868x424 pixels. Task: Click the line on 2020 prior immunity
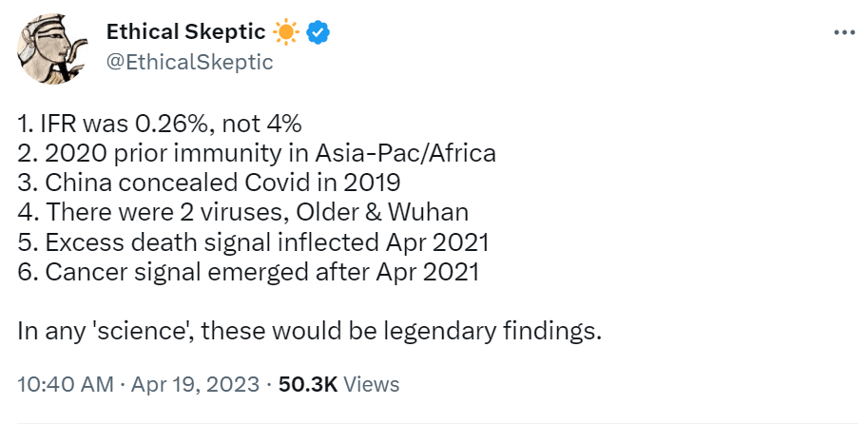click(257, 153)
